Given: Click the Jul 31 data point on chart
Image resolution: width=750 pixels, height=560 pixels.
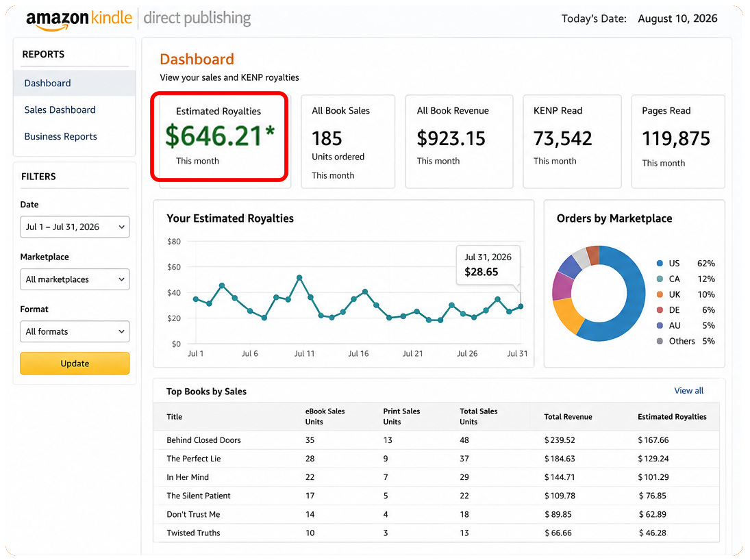Looking at the screenshot, I should coord(521,306).
